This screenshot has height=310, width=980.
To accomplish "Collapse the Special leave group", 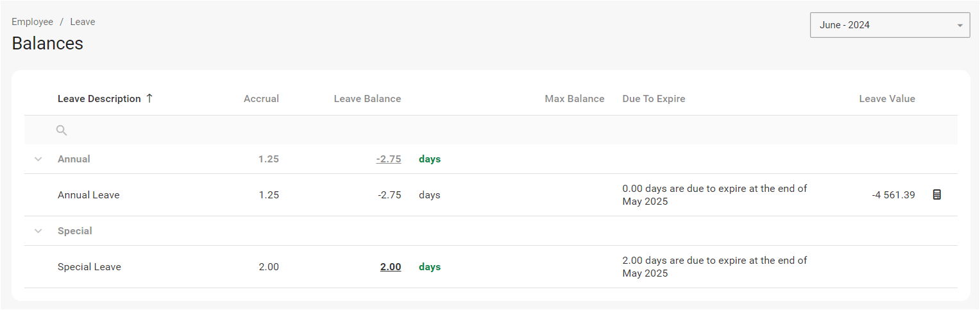I will click(x=38, y=231).
